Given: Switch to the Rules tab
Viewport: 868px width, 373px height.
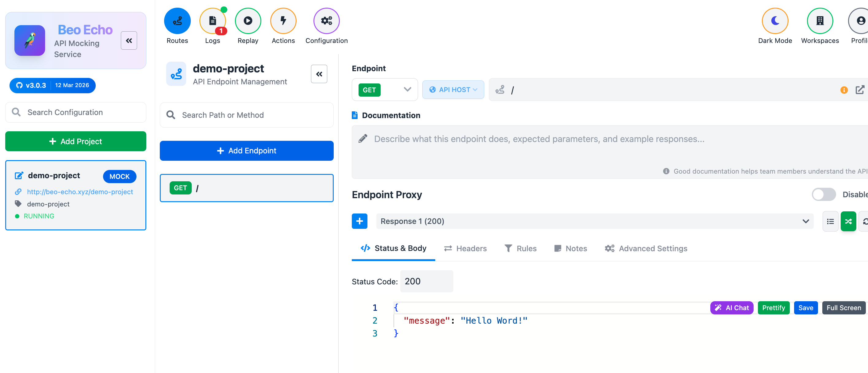Looking at the screenshot, I should [x=520, y=248].
